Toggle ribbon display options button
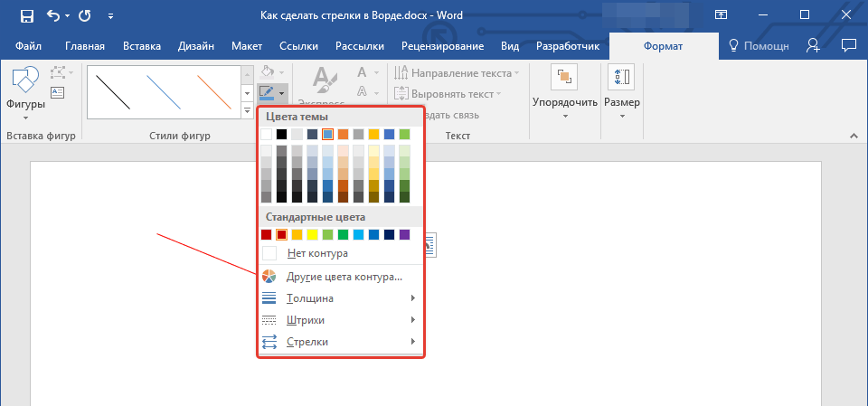 pyautogui.click(x=721, y=15)
